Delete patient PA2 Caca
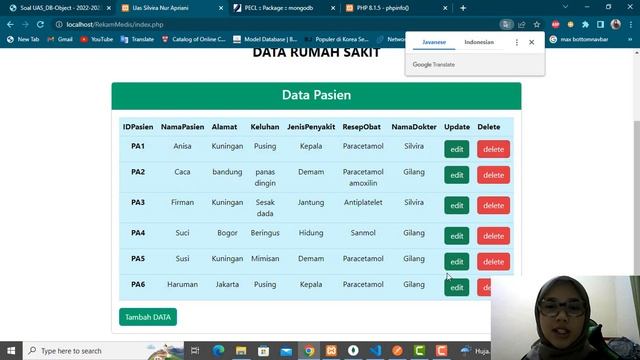 [x=493, y=175]
